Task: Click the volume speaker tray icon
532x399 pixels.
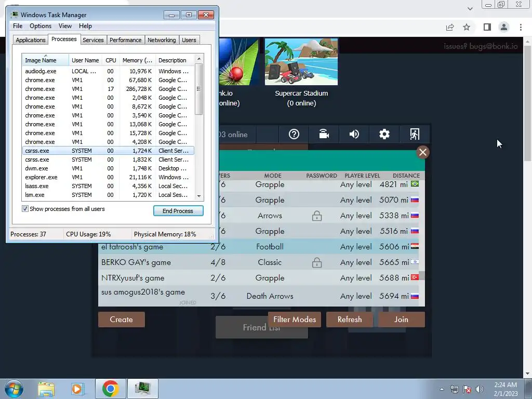Action: coord(479,389)
